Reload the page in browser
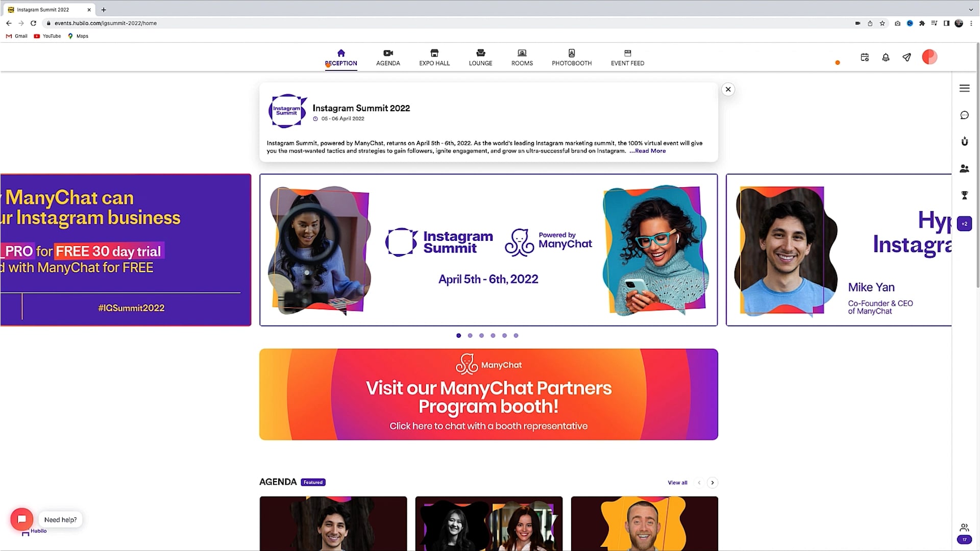The height and width of the screenshot is (551, 980). pos(33,23)
